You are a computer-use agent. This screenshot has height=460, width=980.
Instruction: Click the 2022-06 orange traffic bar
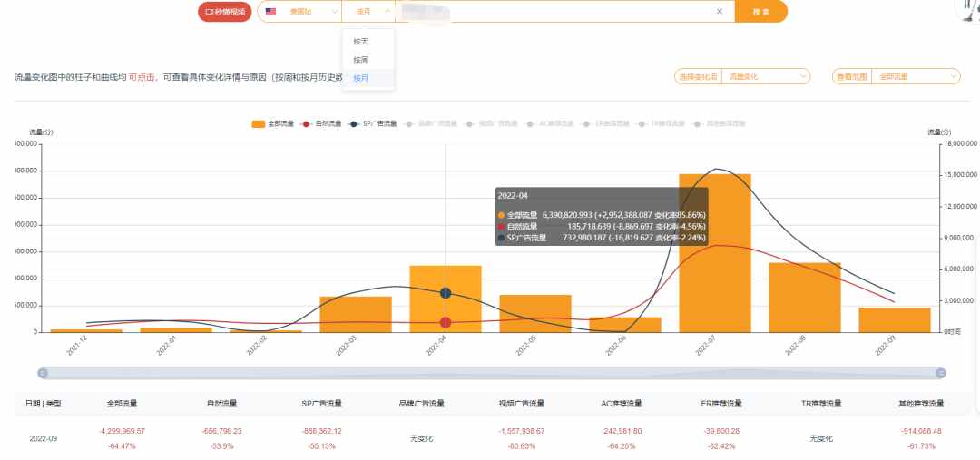[x=625, y=325]
